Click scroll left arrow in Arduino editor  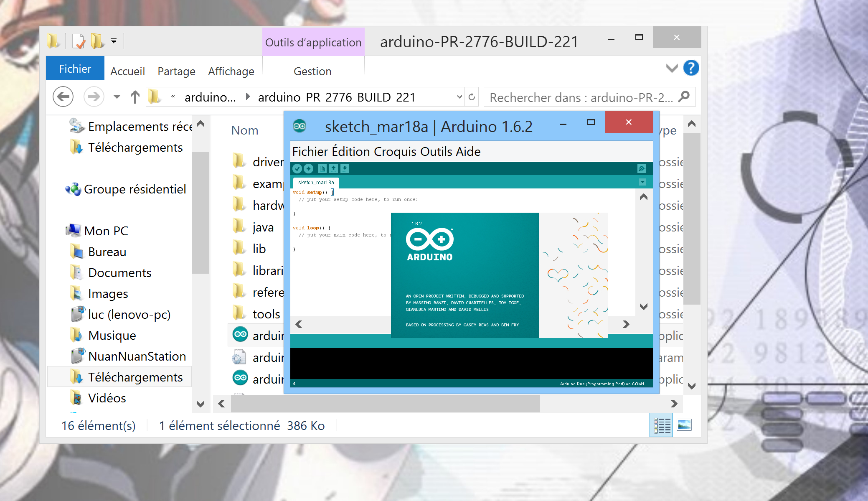(299, 324)
